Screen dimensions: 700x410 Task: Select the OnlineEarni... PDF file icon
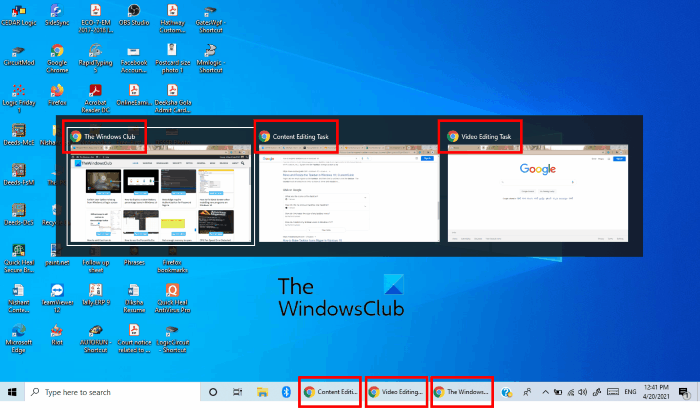click(x=134, y=95)
